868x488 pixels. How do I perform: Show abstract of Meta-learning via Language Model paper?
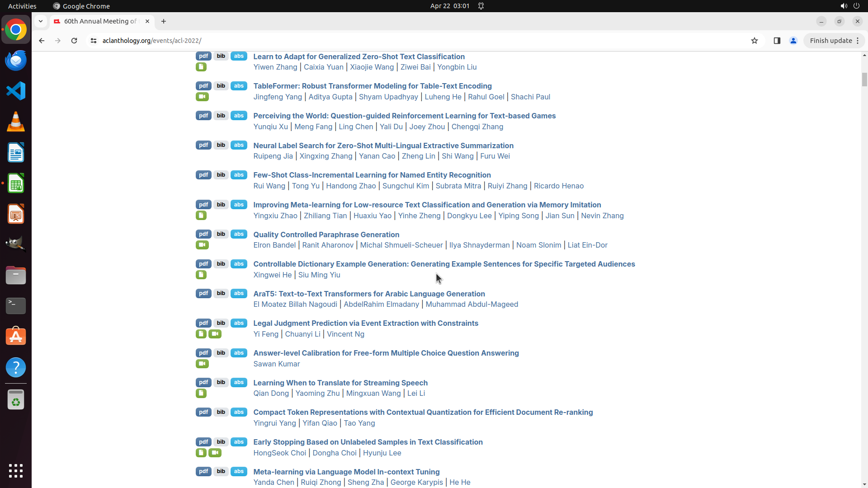239,471
